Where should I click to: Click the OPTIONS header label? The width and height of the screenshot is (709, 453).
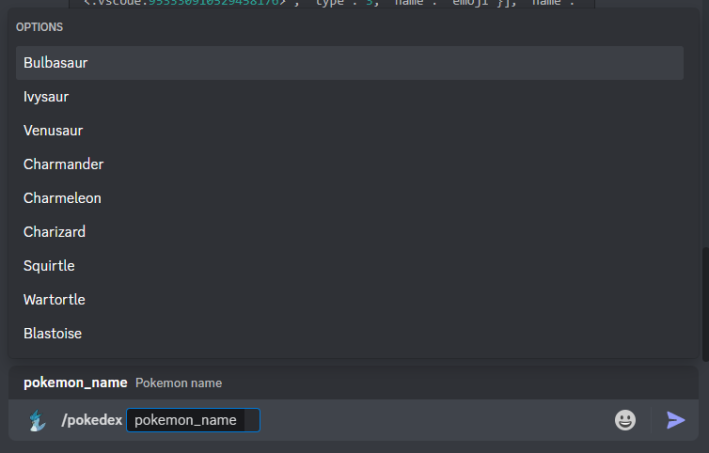click(x=39, y=27)
